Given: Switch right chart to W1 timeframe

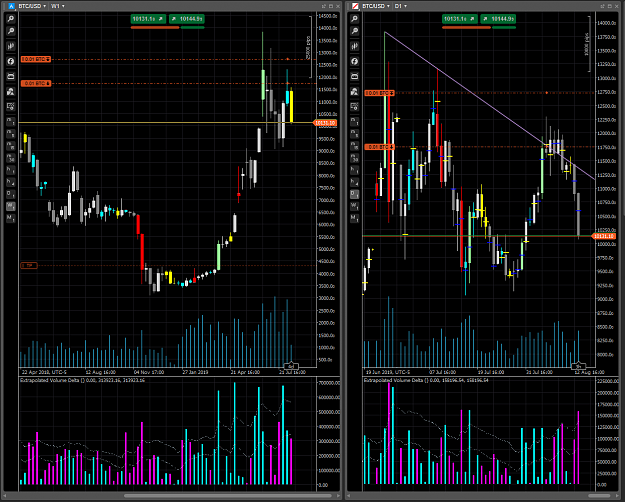Looking at the screenshot, I should pos(354,206).
